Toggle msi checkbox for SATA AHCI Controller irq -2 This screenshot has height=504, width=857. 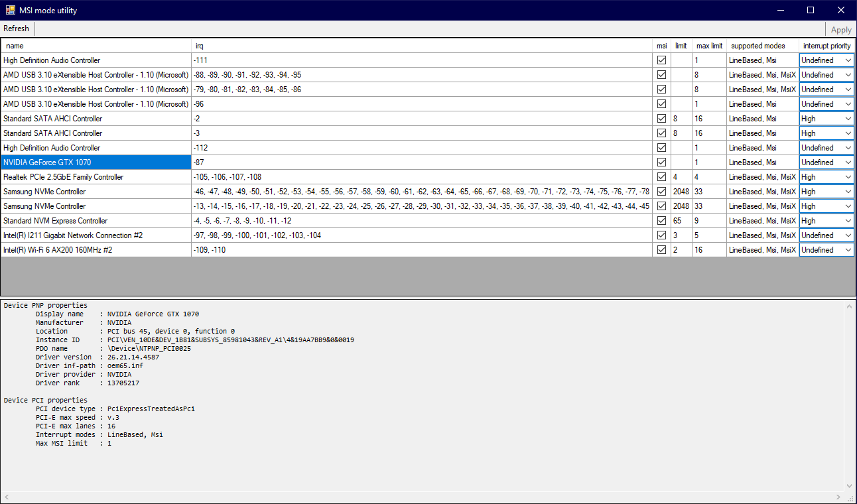(661, 119)
